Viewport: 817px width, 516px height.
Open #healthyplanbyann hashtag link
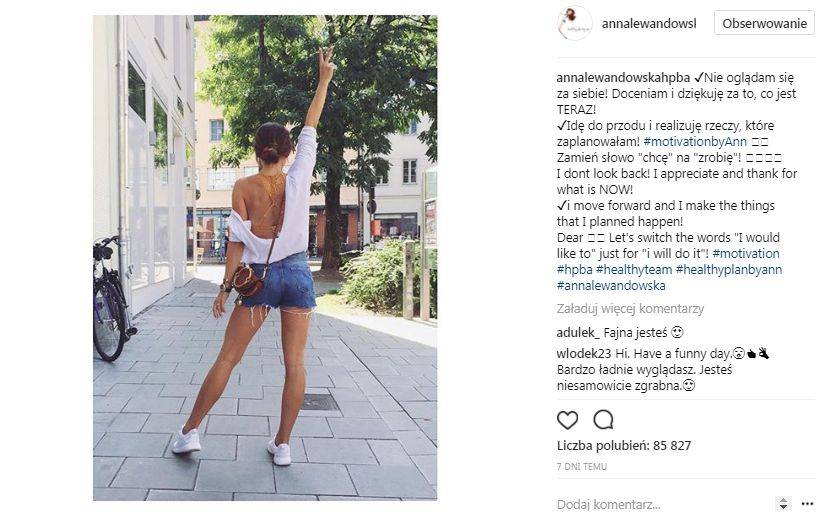(728, 270)
